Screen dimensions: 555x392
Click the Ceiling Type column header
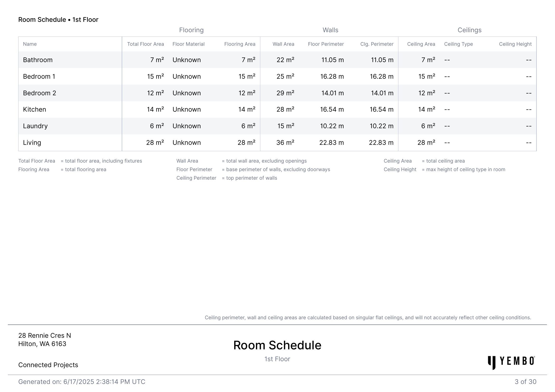coord(459,44)
